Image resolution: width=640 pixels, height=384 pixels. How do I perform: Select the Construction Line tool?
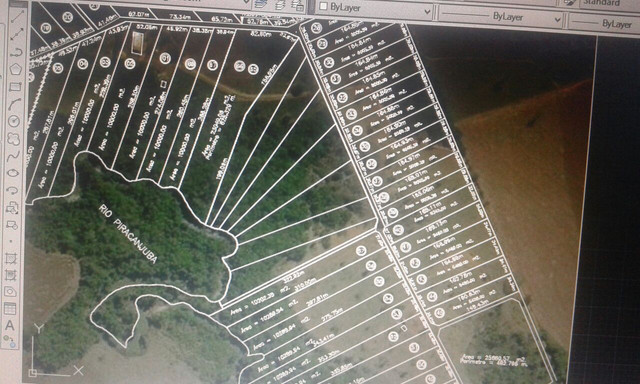17,34
